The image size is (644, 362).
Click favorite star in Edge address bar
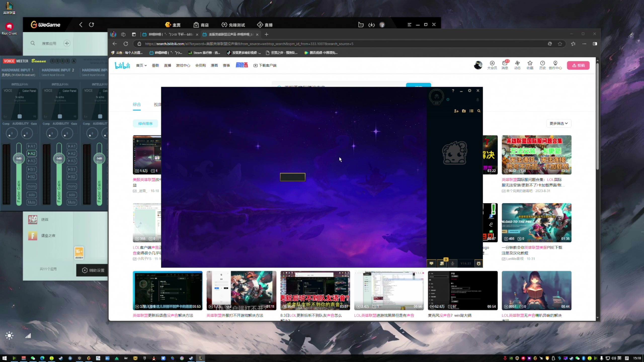[560, 44]
